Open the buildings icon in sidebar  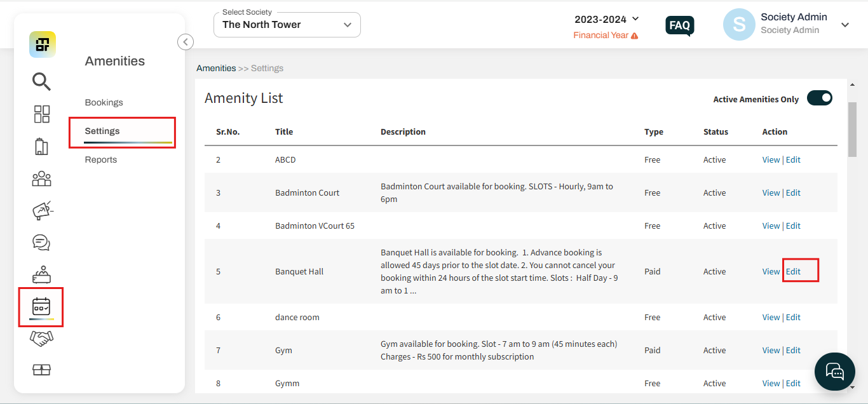point(41,147)
